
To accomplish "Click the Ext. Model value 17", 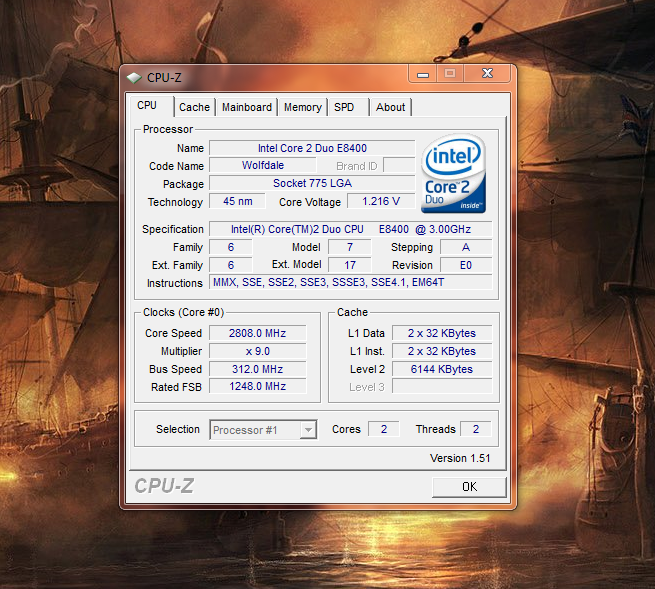I will pyautogui.click(x=350, y=265).
